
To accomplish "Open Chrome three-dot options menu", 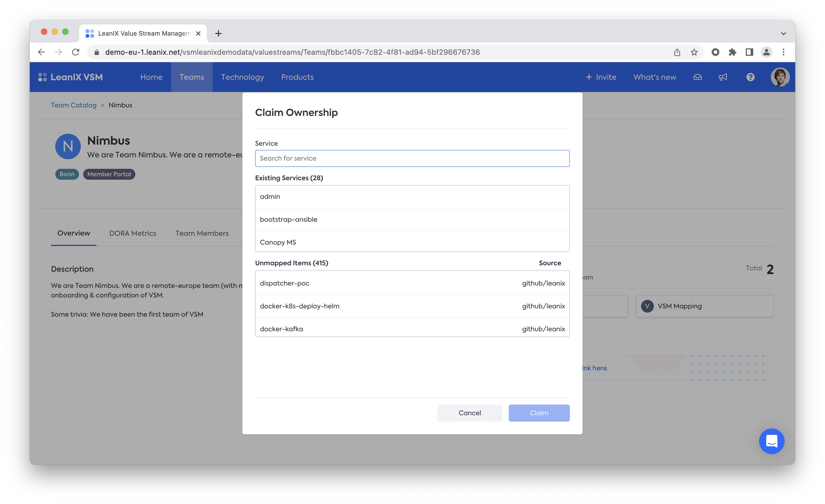I will 783,52.
